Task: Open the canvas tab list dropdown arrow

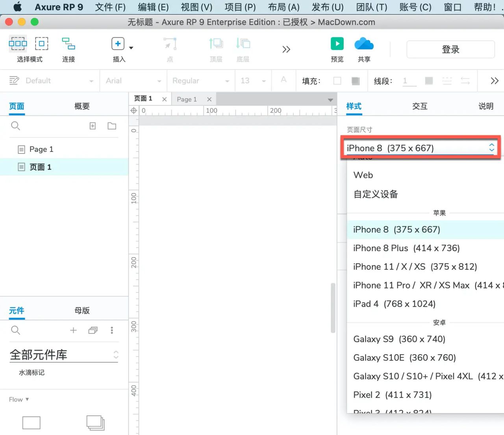Action: coord(330,100)
